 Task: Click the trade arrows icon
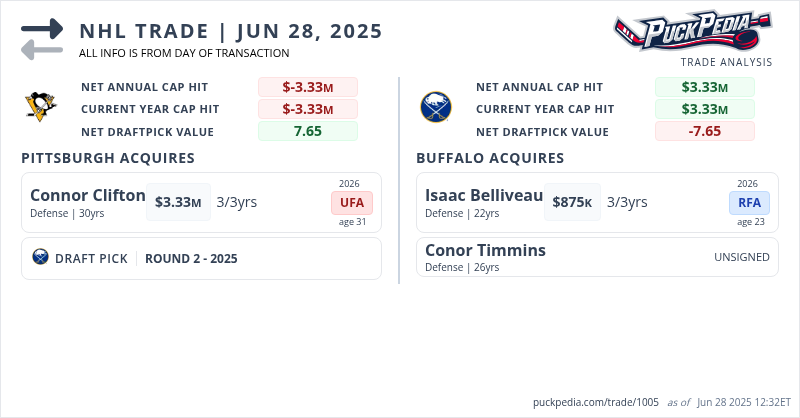(42, 38)
